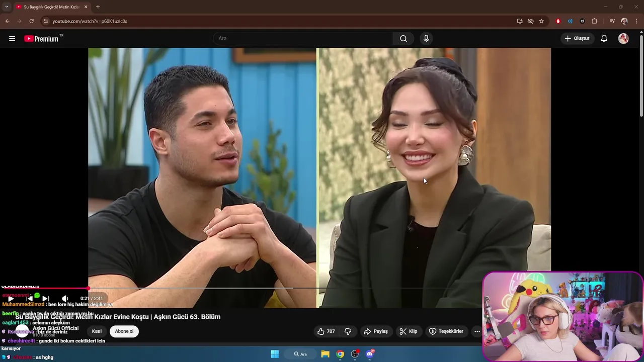Mute the video using the speaker icon
Viewport: 644px width, 362px height.
pyautogui.click(x=65, y=299)
